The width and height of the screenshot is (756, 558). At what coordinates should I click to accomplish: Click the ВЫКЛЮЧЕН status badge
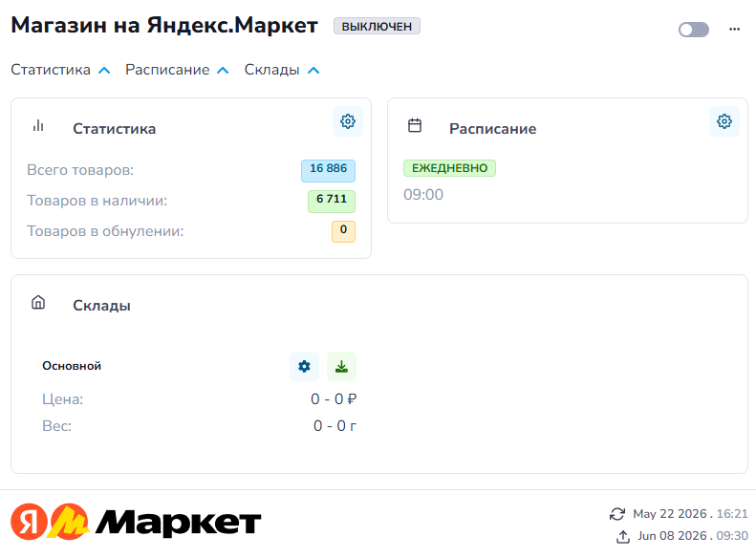(x=377, y=26)
